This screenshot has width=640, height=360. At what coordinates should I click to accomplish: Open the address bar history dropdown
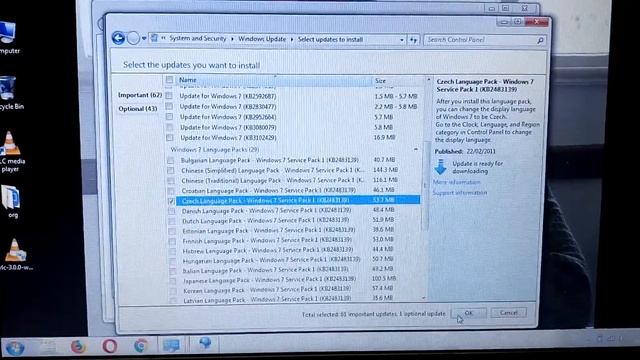(402, 40)
